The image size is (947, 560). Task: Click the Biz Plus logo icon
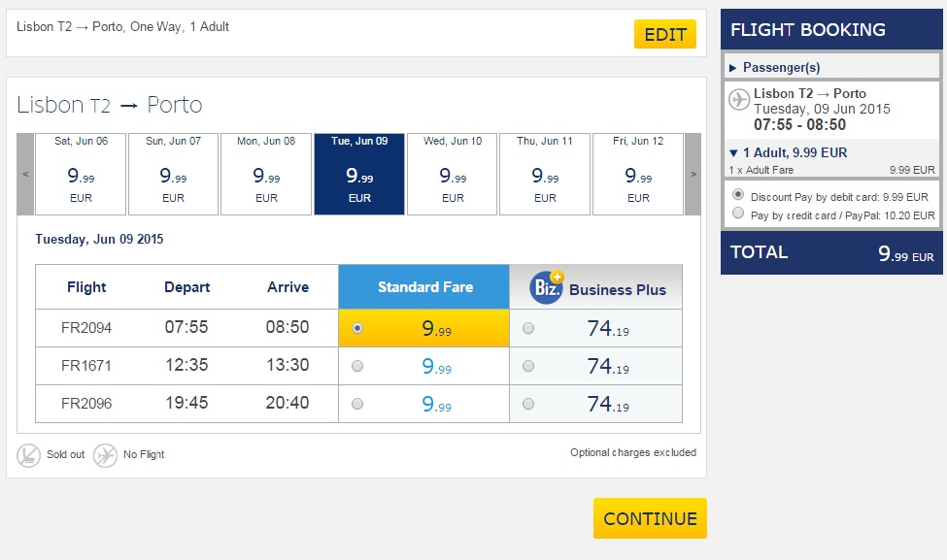547,287
